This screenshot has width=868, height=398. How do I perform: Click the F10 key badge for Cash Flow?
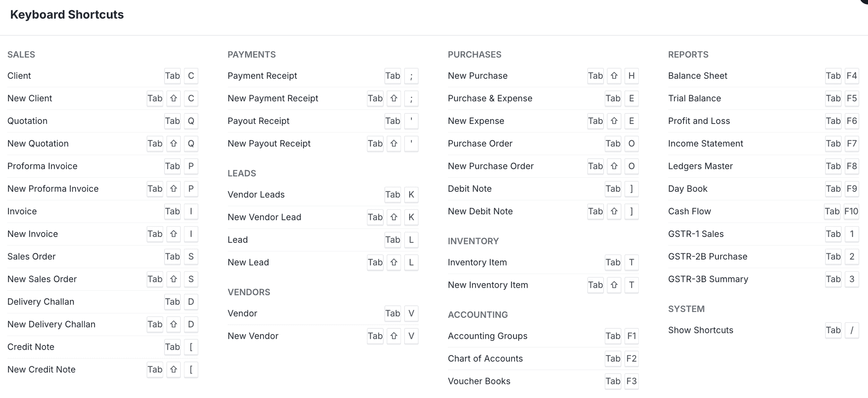pos(851,212)
